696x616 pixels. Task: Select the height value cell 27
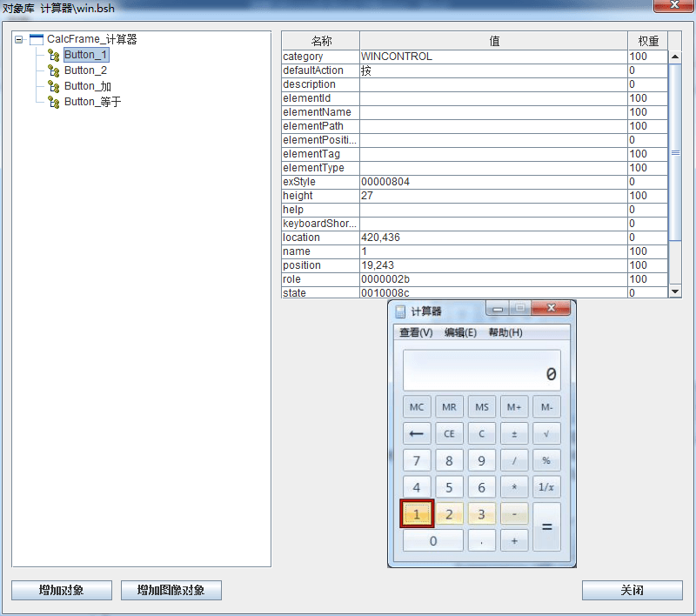pos(492,196)
